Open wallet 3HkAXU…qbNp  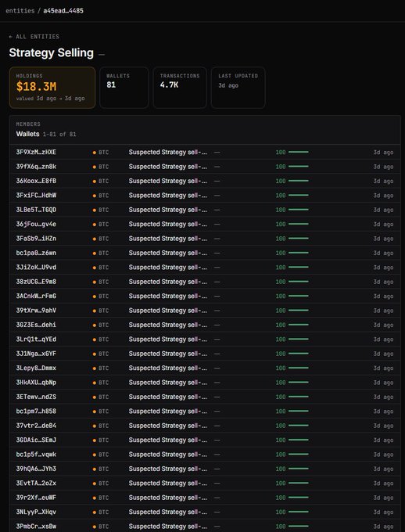36,383
